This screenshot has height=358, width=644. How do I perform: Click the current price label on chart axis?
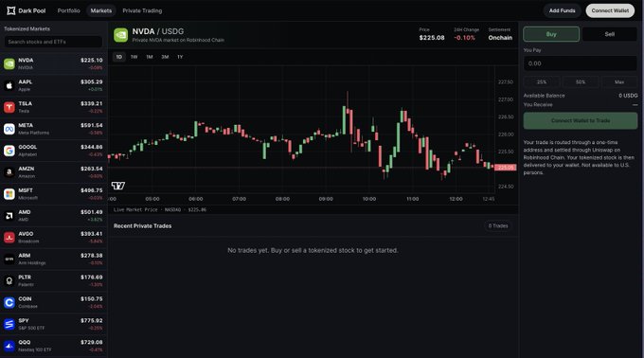click(x=505, y=168)
